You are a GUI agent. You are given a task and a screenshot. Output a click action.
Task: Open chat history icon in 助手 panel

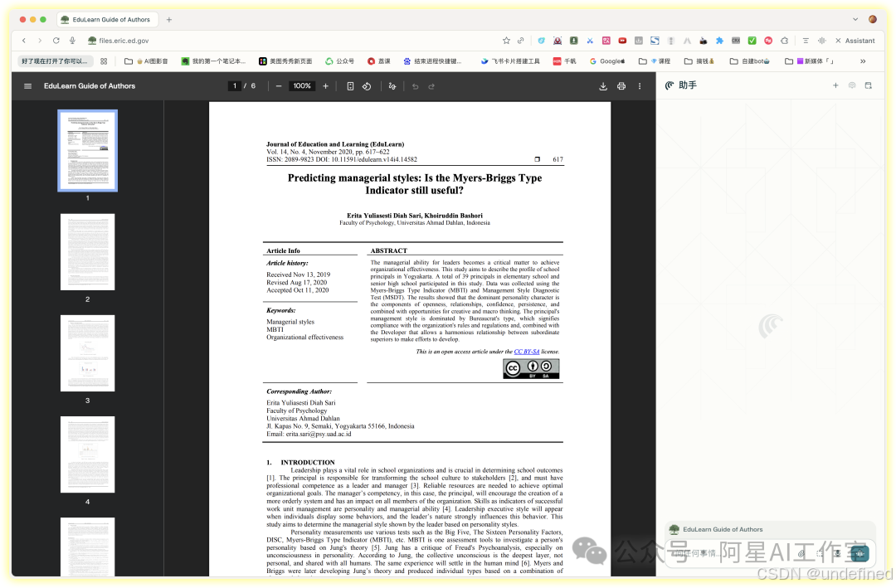(x=852, y=85)
